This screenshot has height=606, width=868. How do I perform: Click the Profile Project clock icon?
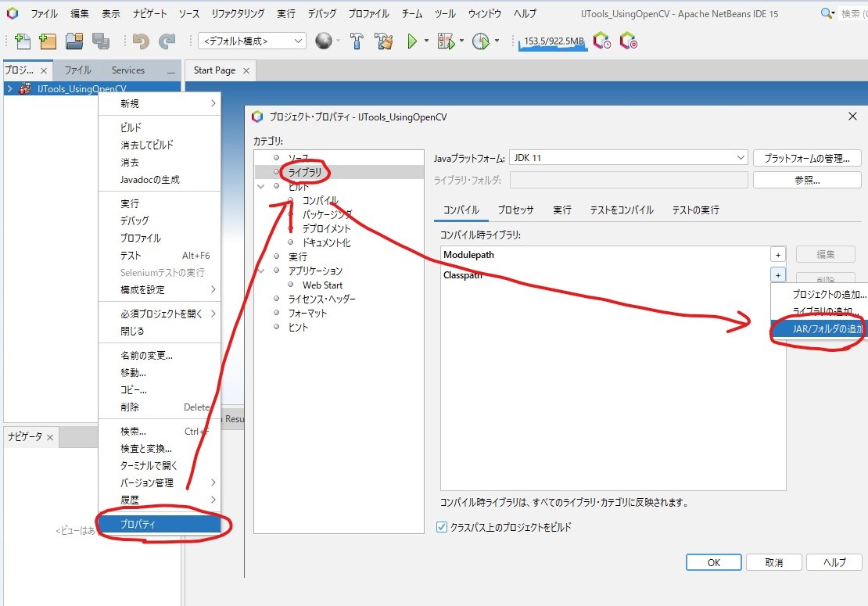click(x=480, y=41)
